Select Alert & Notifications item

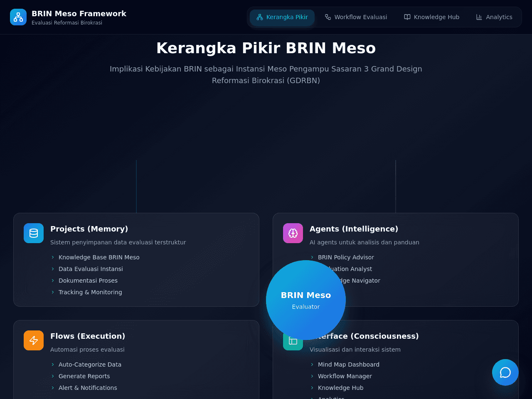point(88,388)
